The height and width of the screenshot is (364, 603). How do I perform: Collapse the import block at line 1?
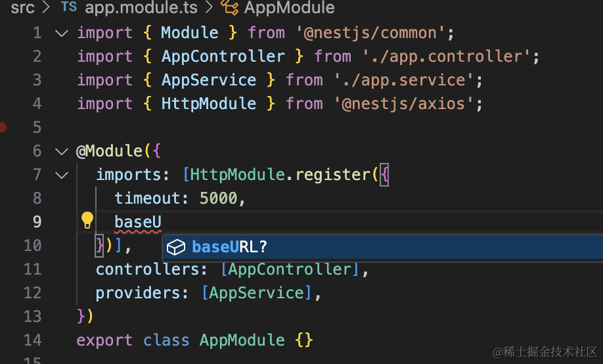click(x=61, y=33)
